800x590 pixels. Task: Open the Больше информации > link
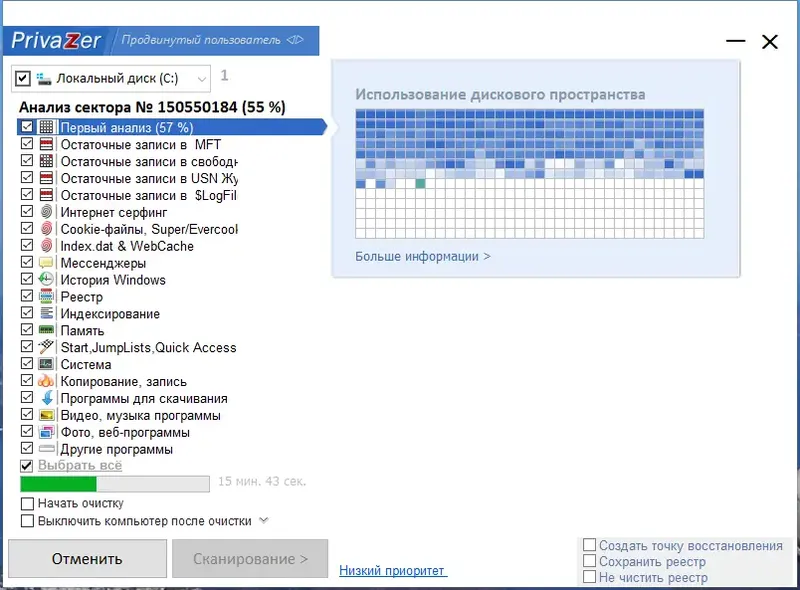423,256
